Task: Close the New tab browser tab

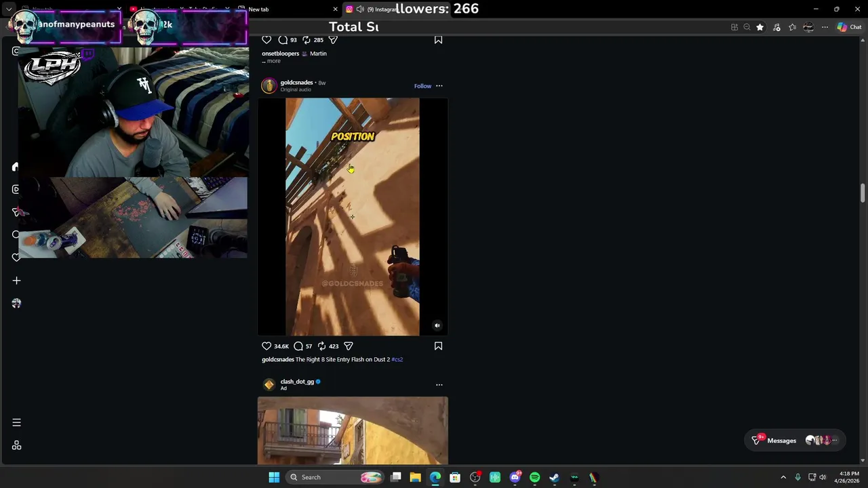Action: coord(335,9)
